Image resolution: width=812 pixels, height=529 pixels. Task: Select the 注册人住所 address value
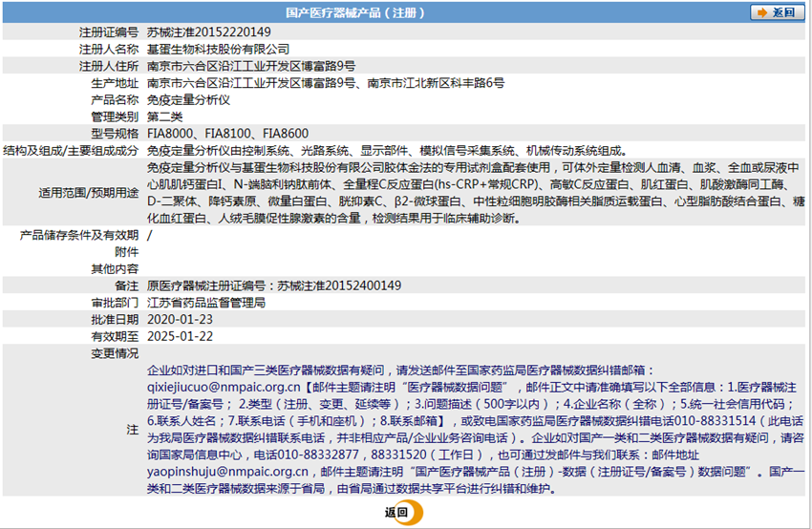pyautogui.click(x=251, y=66)
